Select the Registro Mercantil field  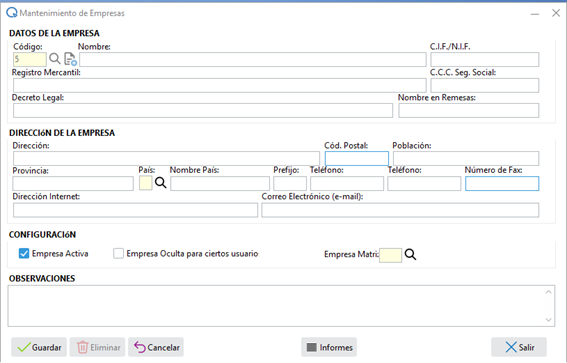tap(220, 86)
